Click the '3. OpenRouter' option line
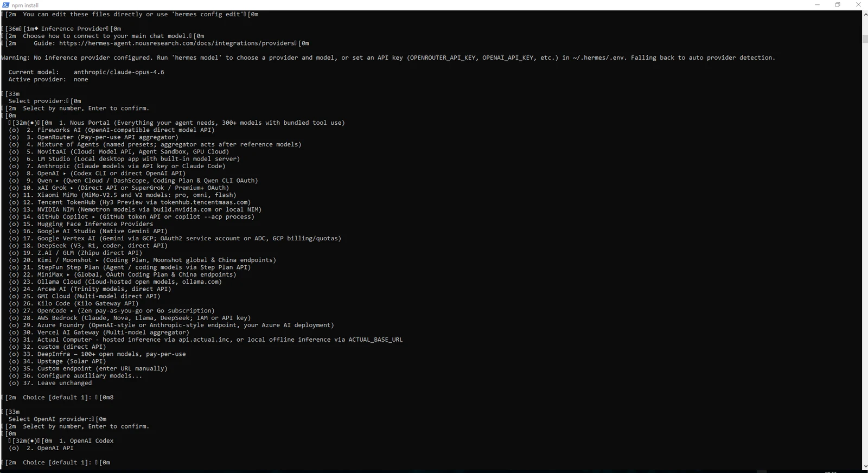Image resolution: width=868 pixels, height=473 pixels. tap(93, 137)
